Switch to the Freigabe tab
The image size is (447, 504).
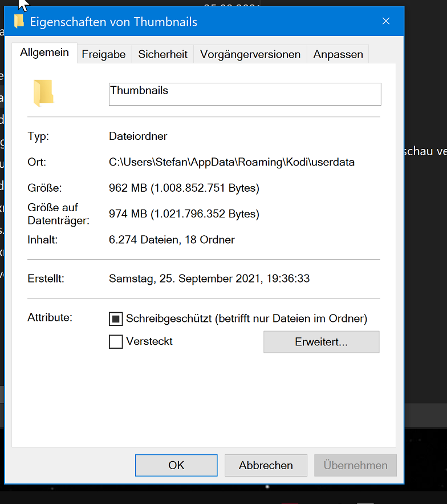(x=104, y=54)
